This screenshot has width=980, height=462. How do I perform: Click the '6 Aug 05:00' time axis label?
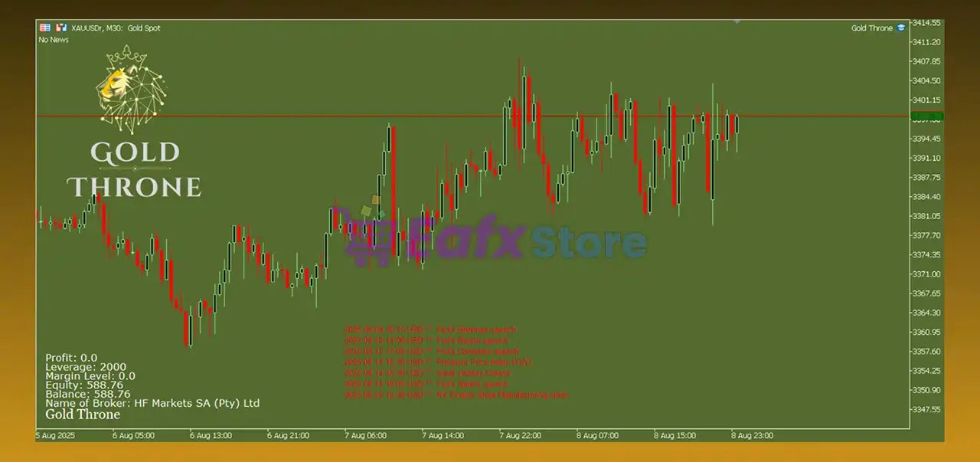[x=133, y=435]
